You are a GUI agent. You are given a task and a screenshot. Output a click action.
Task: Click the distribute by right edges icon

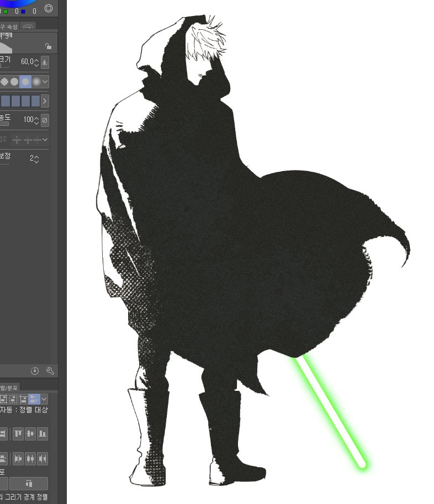pos(43,459)
